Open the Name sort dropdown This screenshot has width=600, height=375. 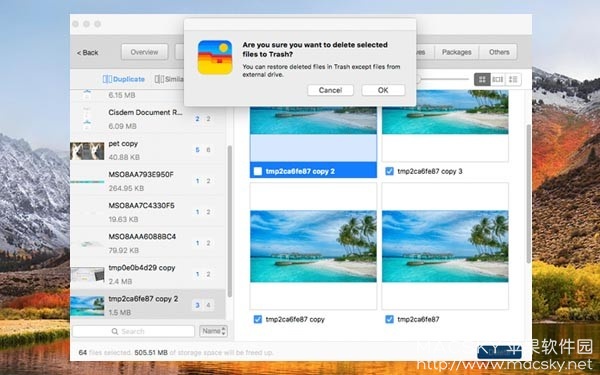[213, 331]
